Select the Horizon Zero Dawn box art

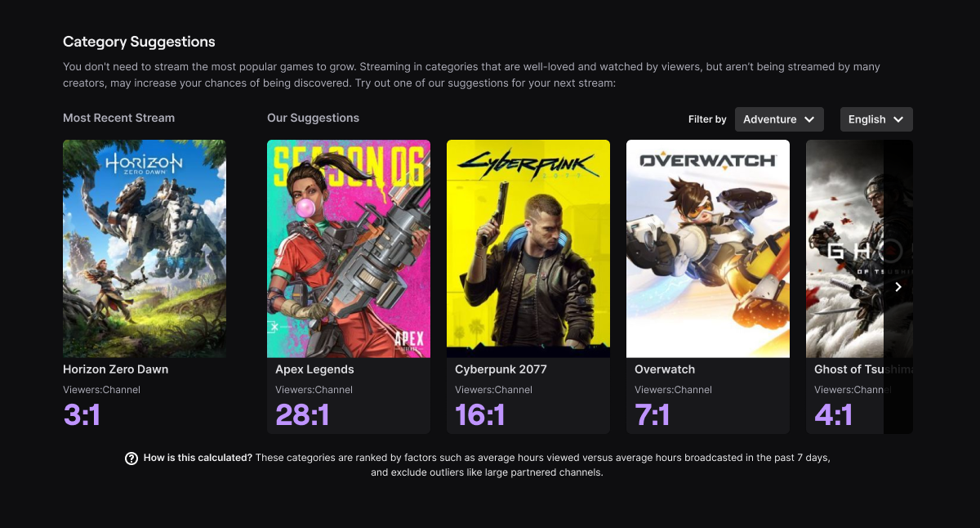(145, 248)
